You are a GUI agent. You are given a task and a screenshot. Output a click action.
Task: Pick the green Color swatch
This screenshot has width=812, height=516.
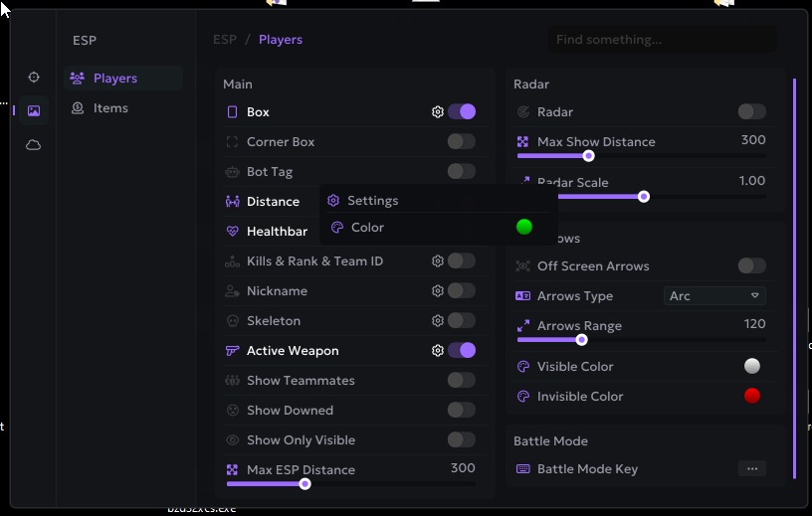524,228
